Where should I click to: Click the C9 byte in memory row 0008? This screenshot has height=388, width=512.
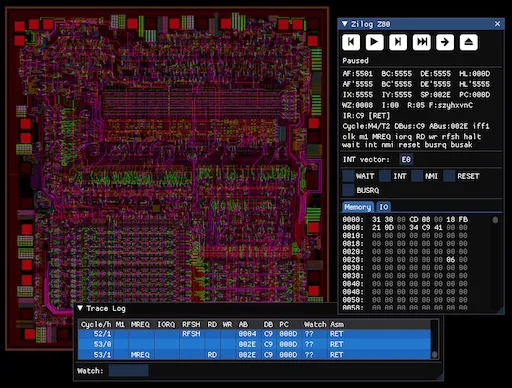[426, 228]
